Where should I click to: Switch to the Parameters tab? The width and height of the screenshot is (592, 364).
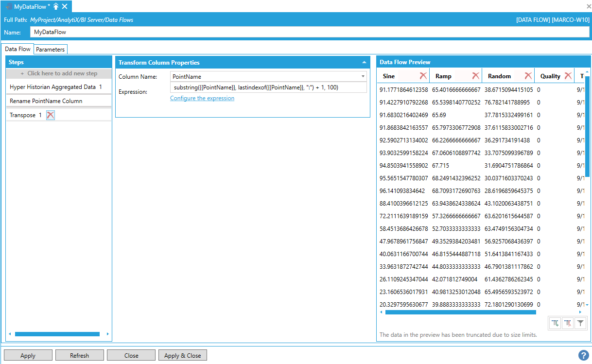pyautogui.click(x=50, y=50)
